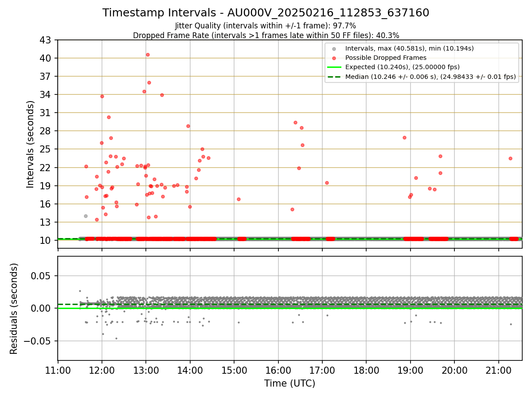This screenshot has height=399, width=532.
Task: Click the lone gray interval point at 14 seconds
Action: 86,216
